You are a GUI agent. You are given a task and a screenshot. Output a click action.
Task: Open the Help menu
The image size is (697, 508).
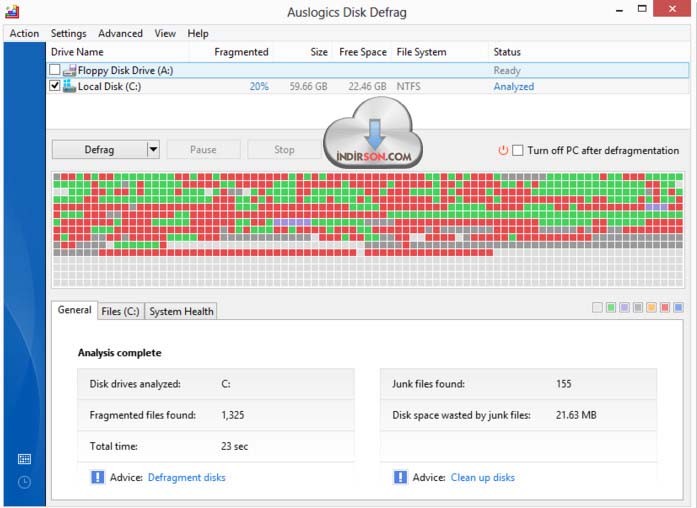pos(198,33)
